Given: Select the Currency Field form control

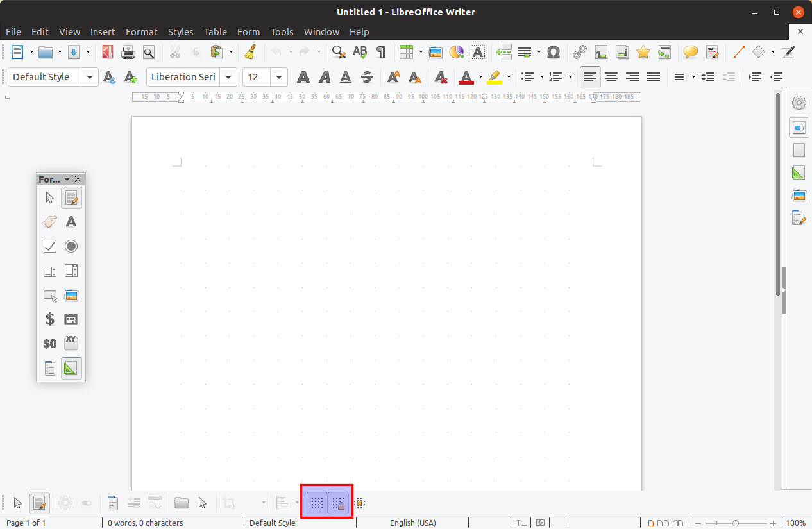Looking at the screenshot, I should click(50, 319).
